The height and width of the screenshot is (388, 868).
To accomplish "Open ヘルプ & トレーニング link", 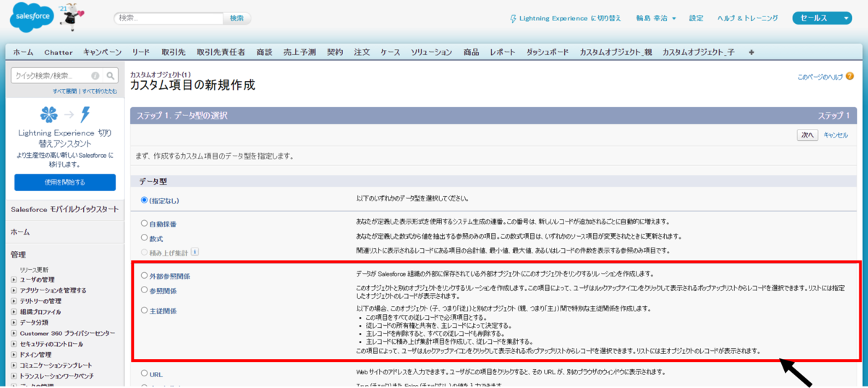I will [748, 18].
